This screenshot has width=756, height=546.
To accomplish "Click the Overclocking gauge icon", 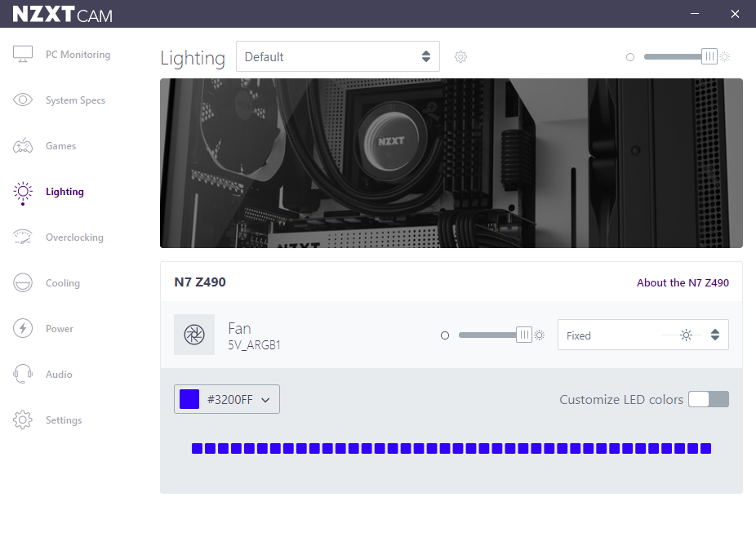I will [23, 237].
